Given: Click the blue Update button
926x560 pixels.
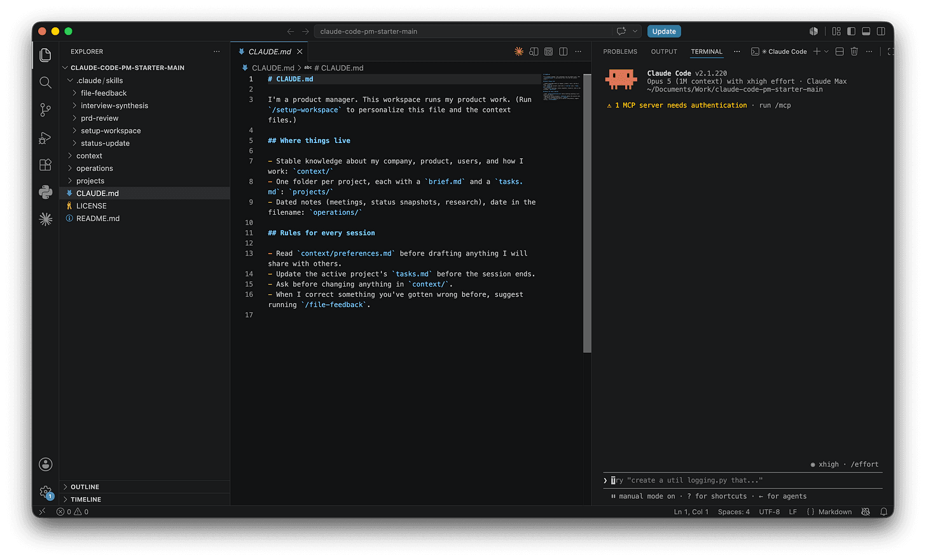Looking at the screenshot, I should point(664,31).
